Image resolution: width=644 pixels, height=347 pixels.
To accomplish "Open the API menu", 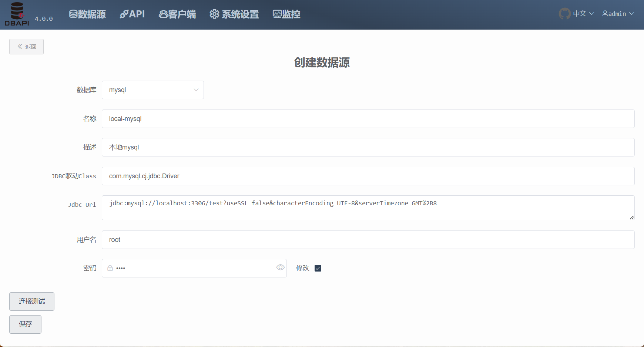I will (132, 14).
